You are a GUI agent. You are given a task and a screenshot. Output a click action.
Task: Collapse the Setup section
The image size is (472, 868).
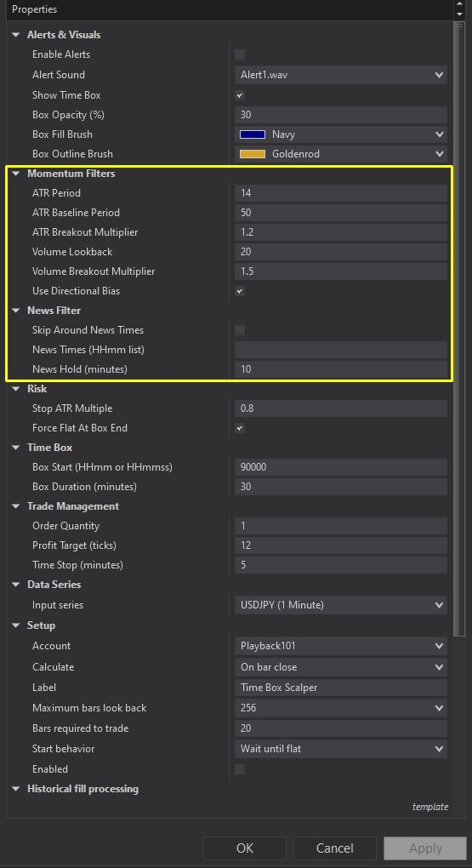point(15,625)
